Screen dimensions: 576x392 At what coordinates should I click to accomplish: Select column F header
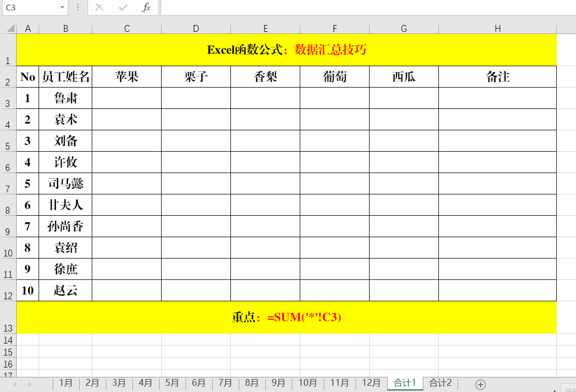[335, 28]
